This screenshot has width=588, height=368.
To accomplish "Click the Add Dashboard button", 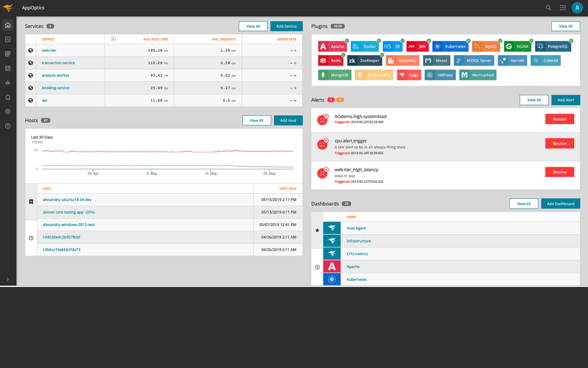I will point(560,204).
